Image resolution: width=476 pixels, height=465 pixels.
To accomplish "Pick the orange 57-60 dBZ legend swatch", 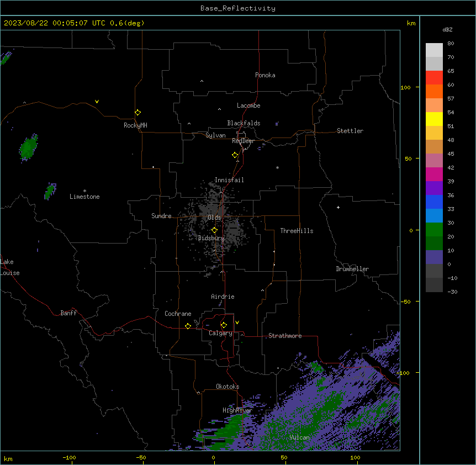I will pyautogui.click(x=434, y=91).
